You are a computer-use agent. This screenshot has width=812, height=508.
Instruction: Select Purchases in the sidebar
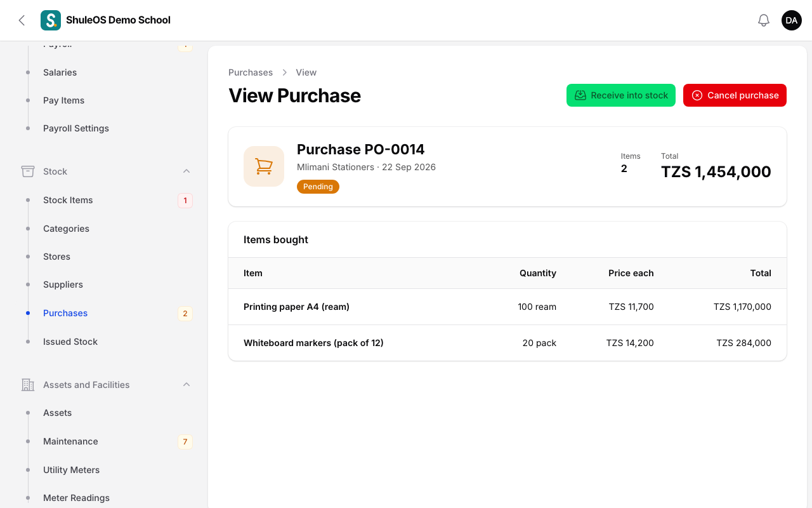(x=65, y=313)
